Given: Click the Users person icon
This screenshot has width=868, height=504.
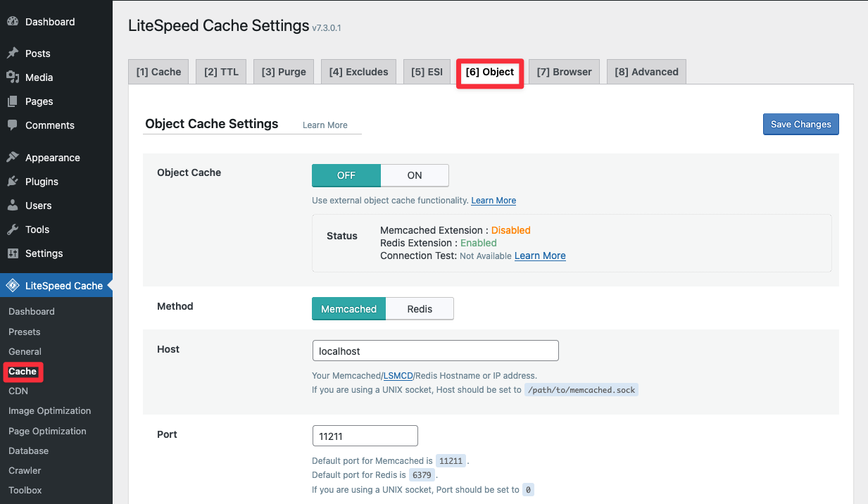Looking at the screenshot, I should click(x=13, y=206).
